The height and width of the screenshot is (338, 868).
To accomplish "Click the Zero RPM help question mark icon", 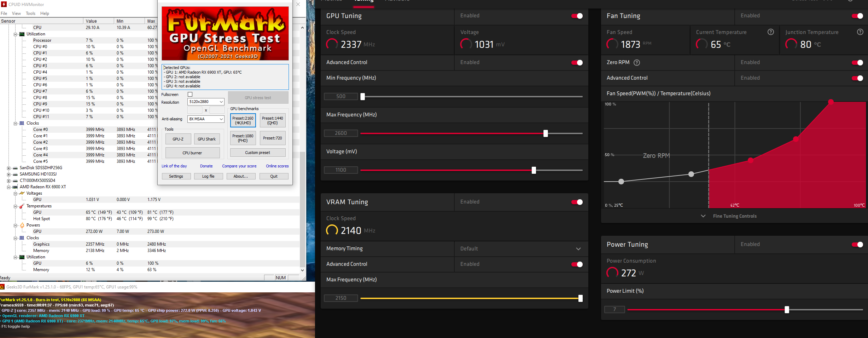I will pyautogui.click(x=637, y=63).
